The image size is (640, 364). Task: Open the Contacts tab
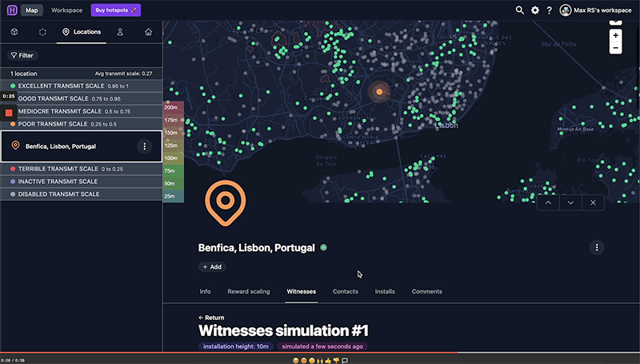pos(346,291)
